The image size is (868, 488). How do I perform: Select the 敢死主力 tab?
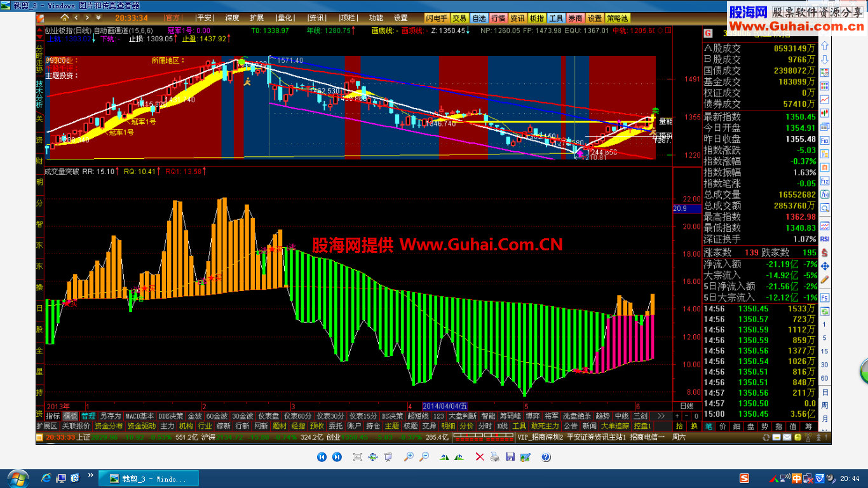tap(545, 426)
